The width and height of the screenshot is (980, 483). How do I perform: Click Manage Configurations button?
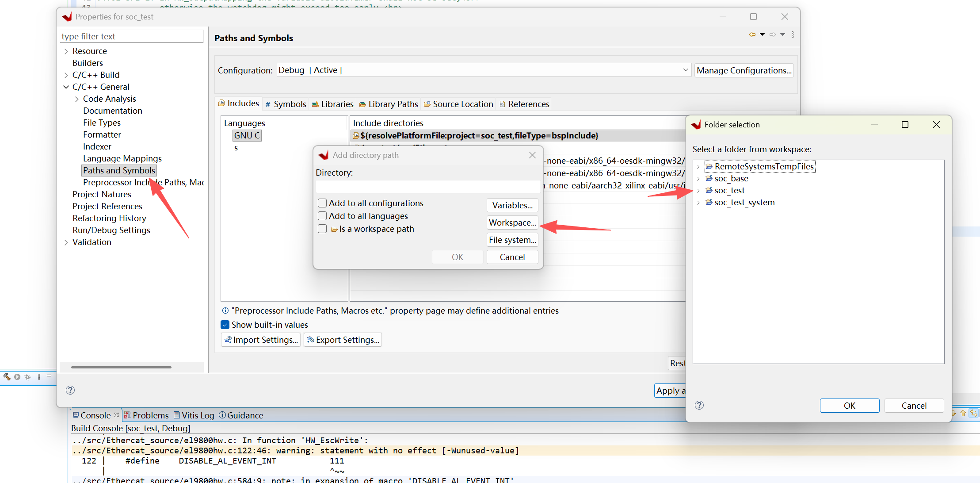coord(744,70)
